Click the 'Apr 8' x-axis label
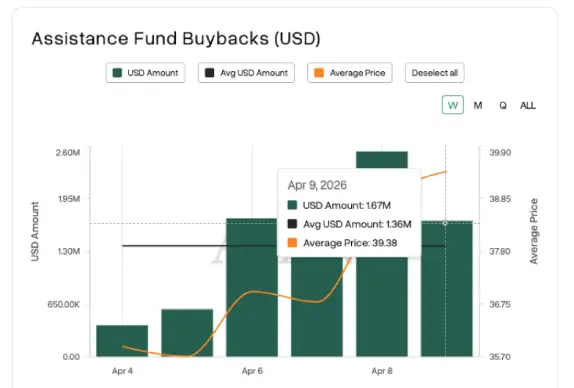The image size is (574, 388). click(x=382, y=371)
